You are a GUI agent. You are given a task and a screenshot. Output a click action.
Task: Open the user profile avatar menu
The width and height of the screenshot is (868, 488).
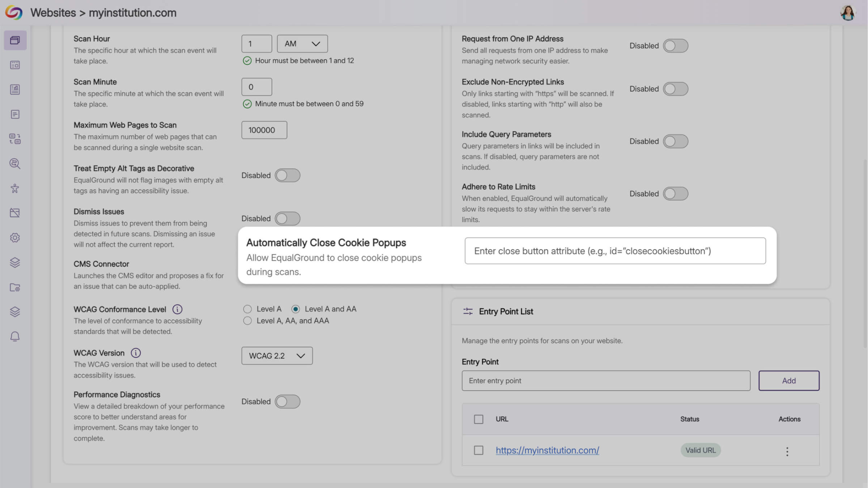click(x=848, y=13)
